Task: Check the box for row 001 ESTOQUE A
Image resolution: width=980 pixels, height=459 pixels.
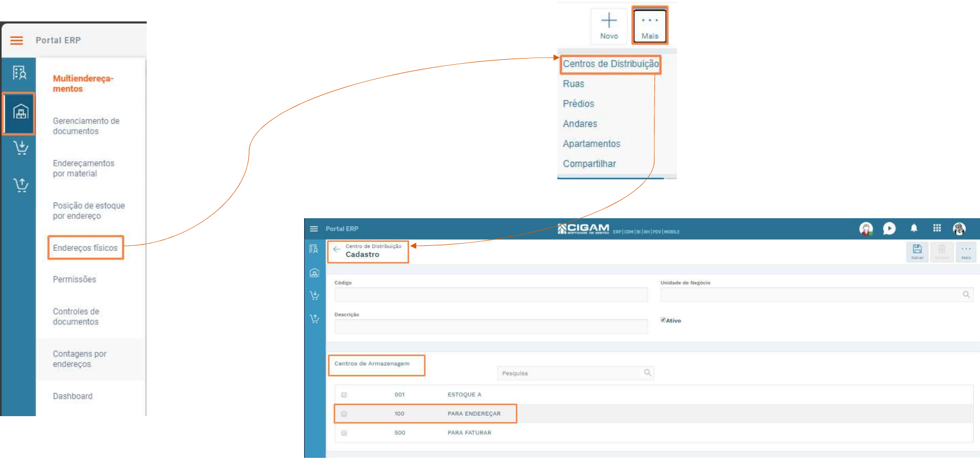Action: pos(344,395)
